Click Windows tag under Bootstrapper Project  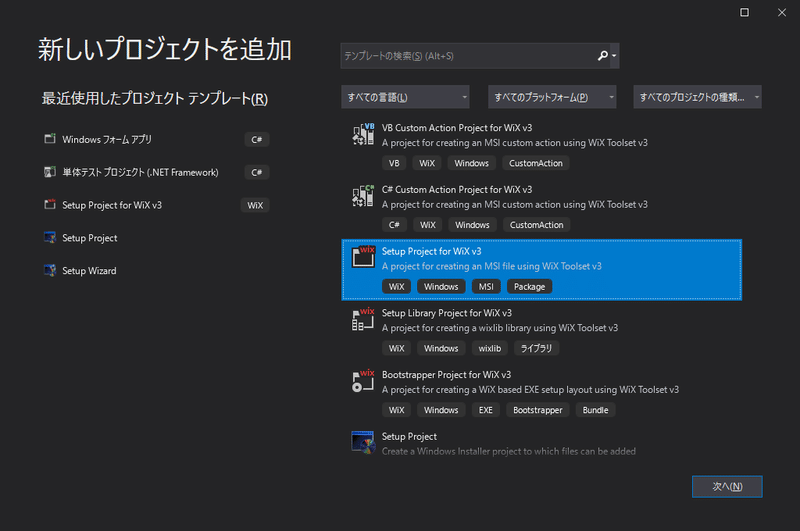[441, 410]
